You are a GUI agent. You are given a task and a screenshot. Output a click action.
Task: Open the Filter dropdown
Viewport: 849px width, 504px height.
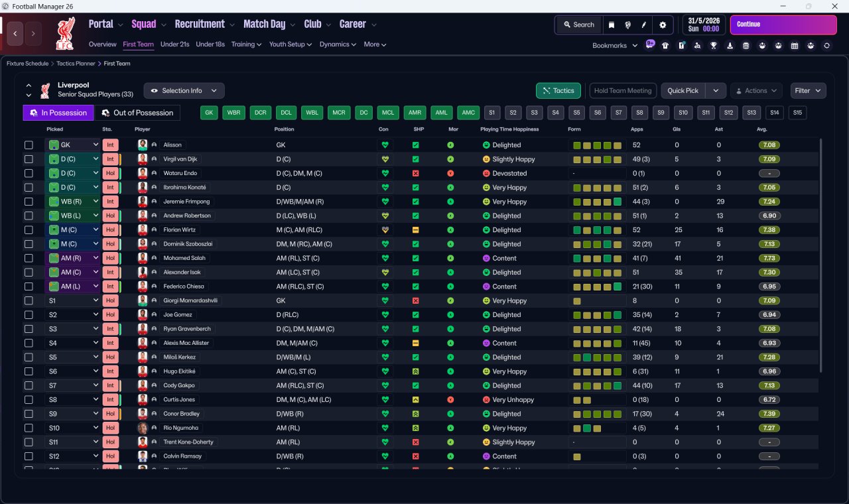tap(807, 91)
